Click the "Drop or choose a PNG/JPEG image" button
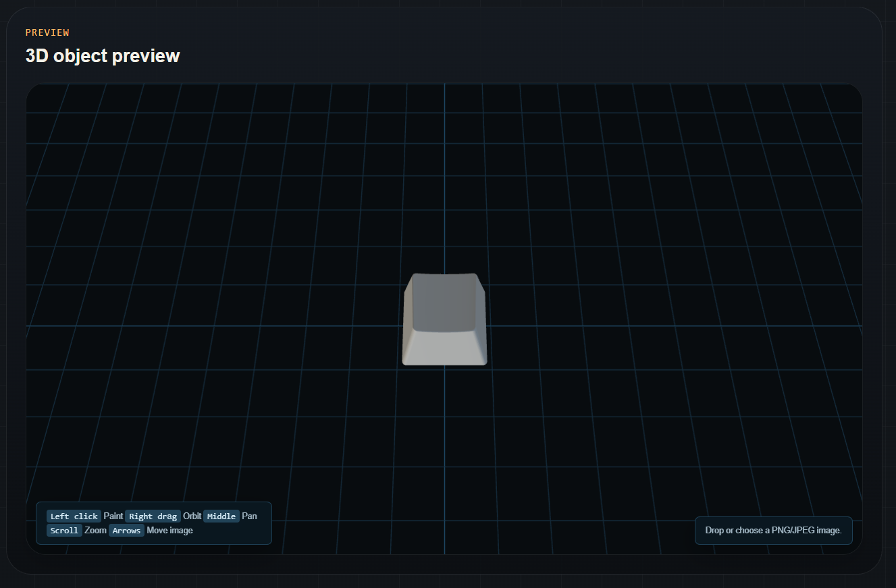The height and width of the screenshot is (588, 896). [773, 531]
